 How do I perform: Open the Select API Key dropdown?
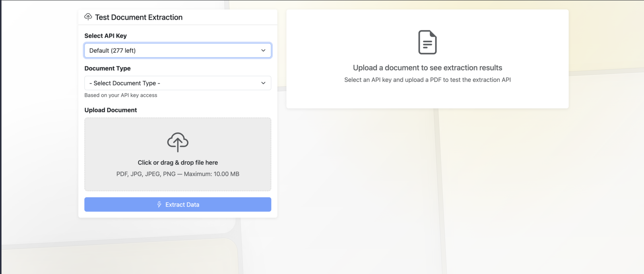coord(178,50)
